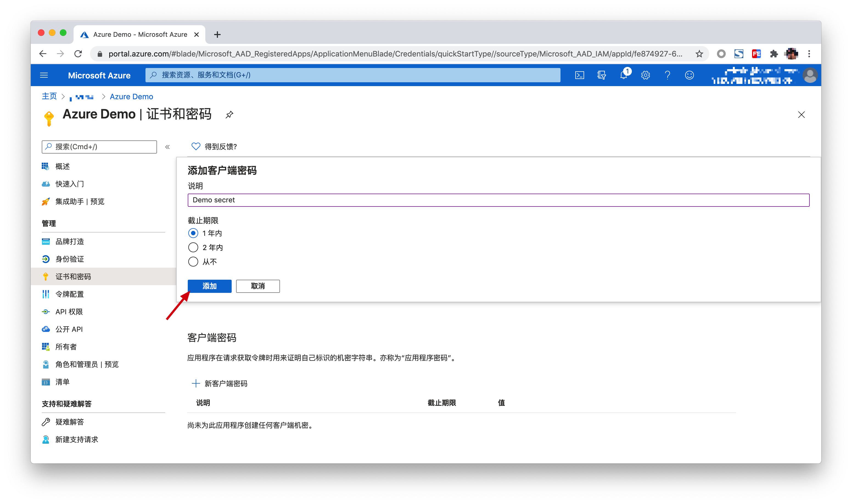
Task: Click the description field "Demo secret"
Action: click(x=498, y=200)
